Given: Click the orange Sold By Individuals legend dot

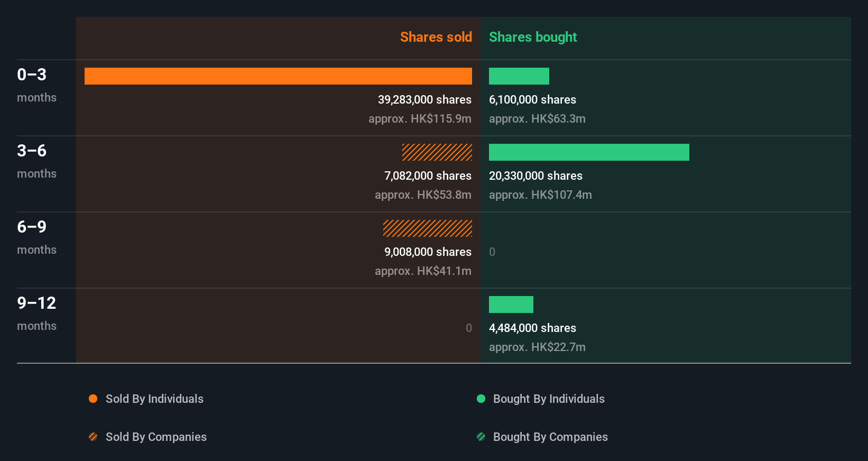Looking at the screenshot, I should click(x=93, y=399).
